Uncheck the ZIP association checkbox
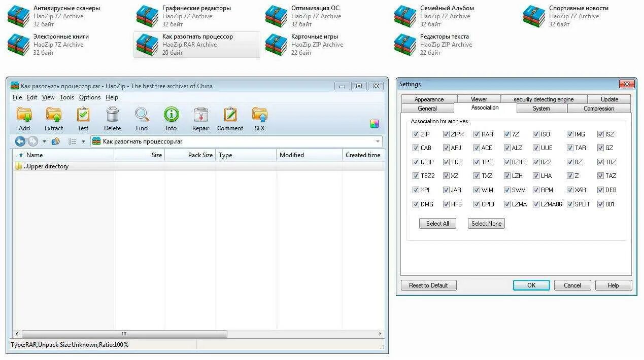This screenshot has height=360, width=644. click(x=416, y=134)
